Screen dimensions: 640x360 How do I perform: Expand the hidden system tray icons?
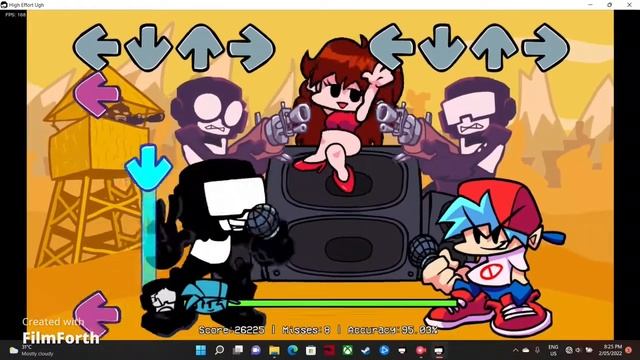(516, 350)
